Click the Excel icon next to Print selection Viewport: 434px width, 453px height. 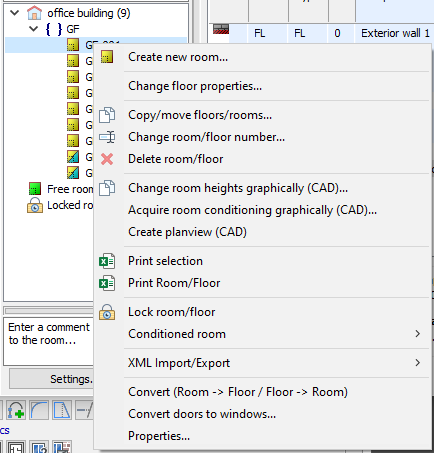pos(107,261)
